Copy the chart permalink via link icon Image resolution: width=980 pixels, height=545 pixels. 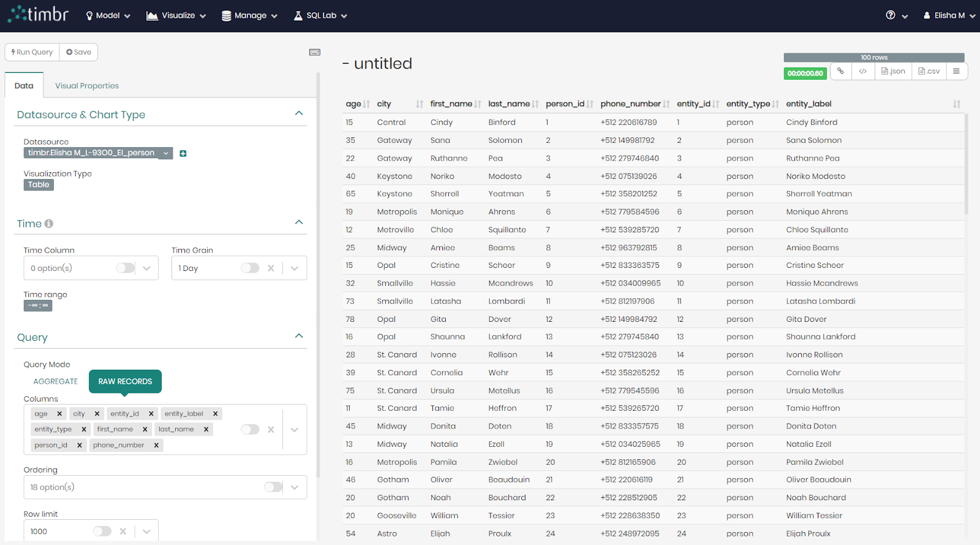point(840,71)
